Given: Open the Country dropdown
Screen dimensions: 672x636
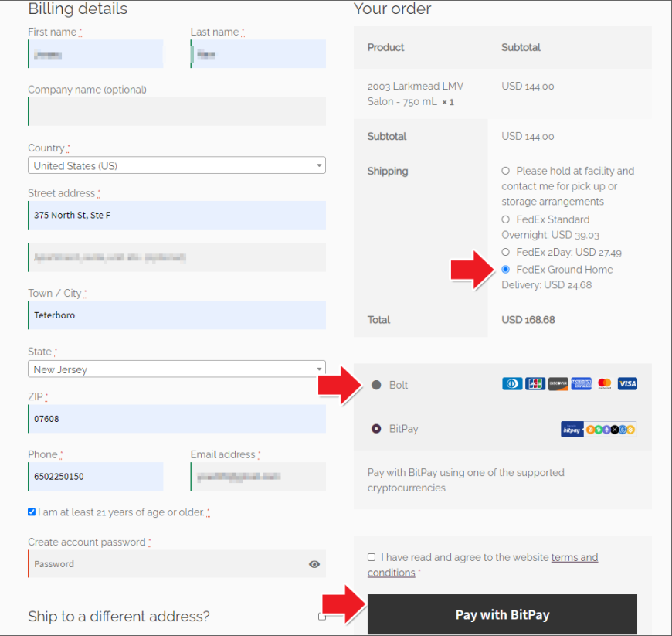Looking at the screenshot, I should click(177, 165).
